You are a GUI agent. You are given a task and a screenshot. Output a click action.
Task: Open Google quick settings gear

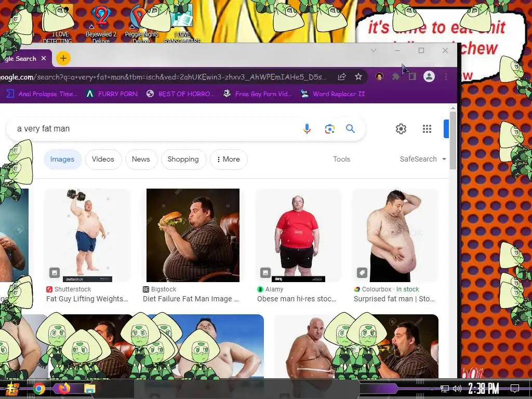coord(401,129)
